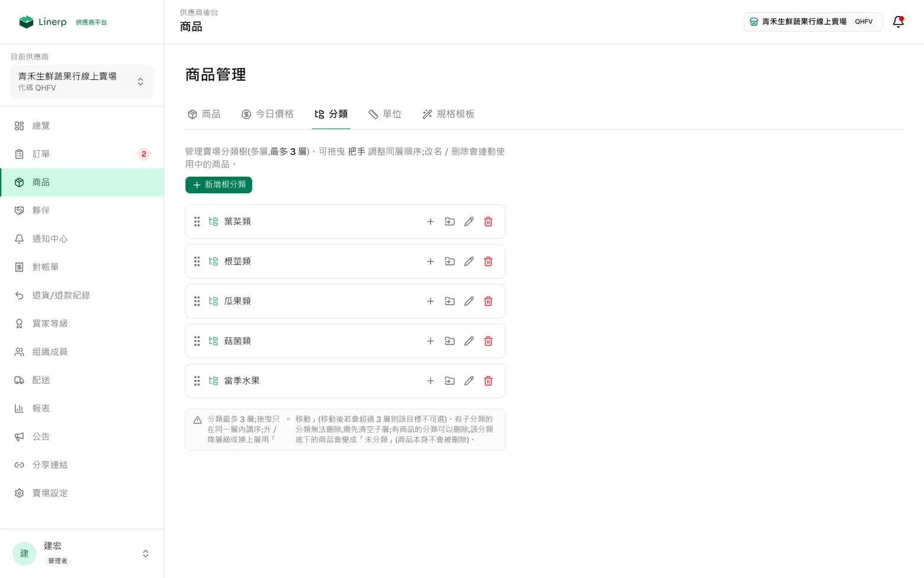This screenshot has height=578, width=924.
Task: Click the 供應商後台 breadcrumb text
Action: pyautogui.click(x=199, y=12)
